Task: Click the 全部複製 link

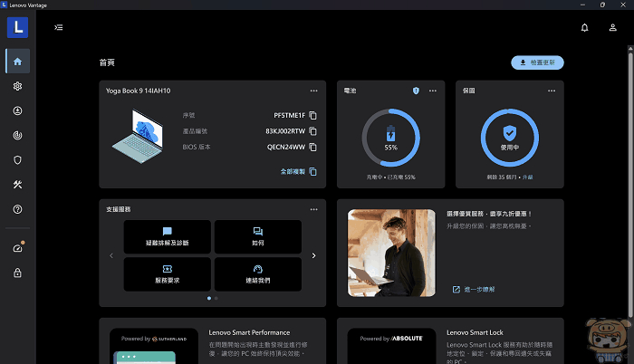Action: tap(298, 171)
